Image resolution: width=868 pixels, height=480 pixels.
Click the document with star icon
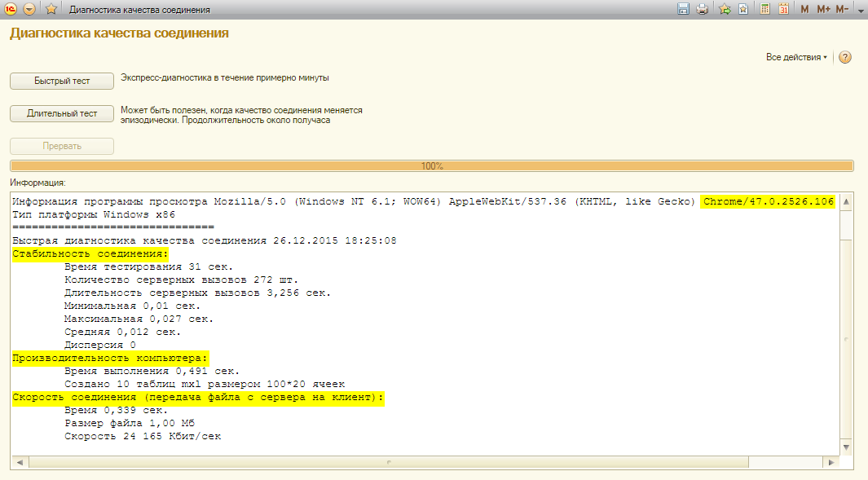point(743,10)
